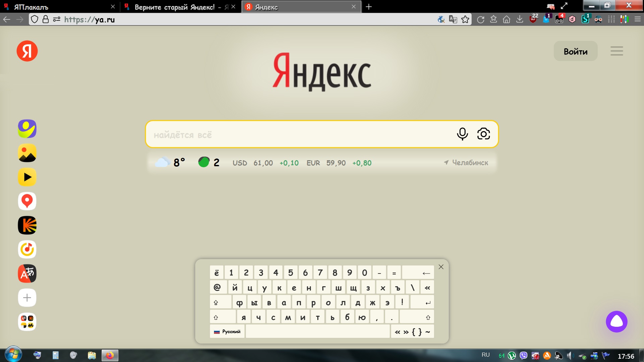Toggle Caps Lock on the virtual keyboard
The width and height of the screenshot is (644, 362).
(x=220, y=302)
